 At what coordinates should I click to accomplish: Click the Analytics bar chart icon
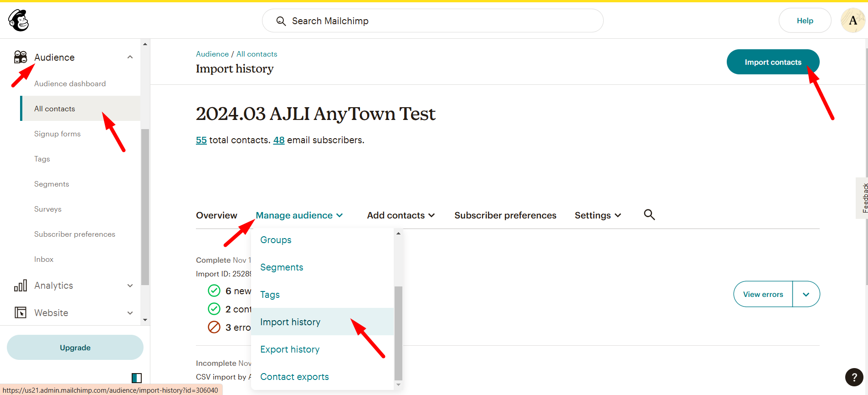point(21,286)
